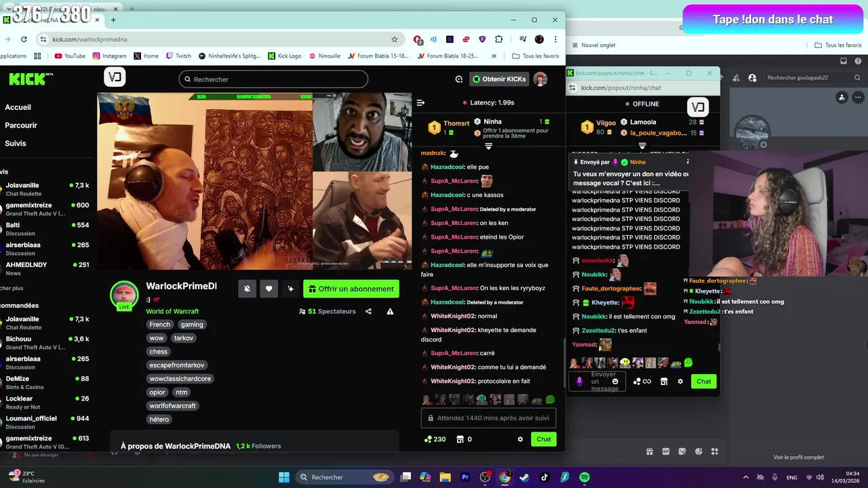868x488 pixels.
Task: Share the stream using the share icon
Action: click(x=368, y=312)
